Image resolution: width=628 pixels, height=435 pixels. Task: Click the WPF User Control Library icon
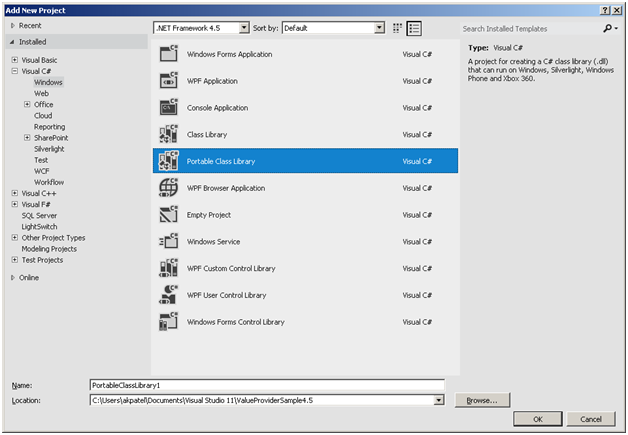169,295
